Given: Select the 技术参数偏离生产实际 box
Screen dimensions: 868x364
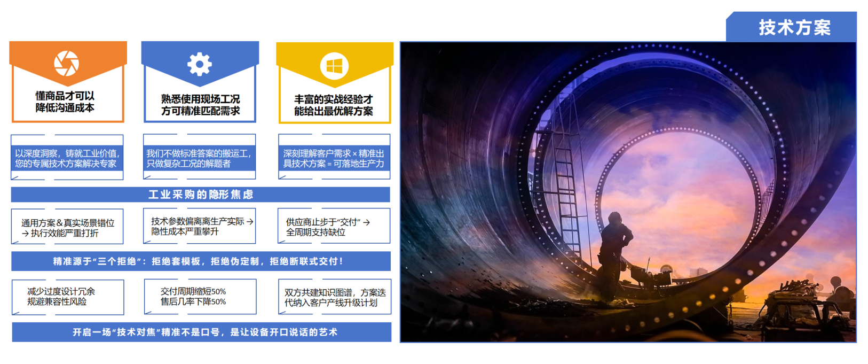Looking at the screenshot, I should click(x=200, y=226).
